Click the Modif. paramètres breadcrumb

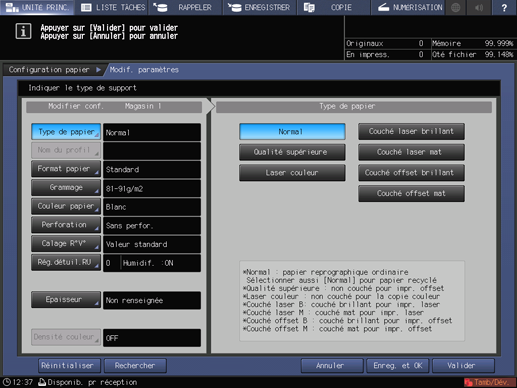144,70
